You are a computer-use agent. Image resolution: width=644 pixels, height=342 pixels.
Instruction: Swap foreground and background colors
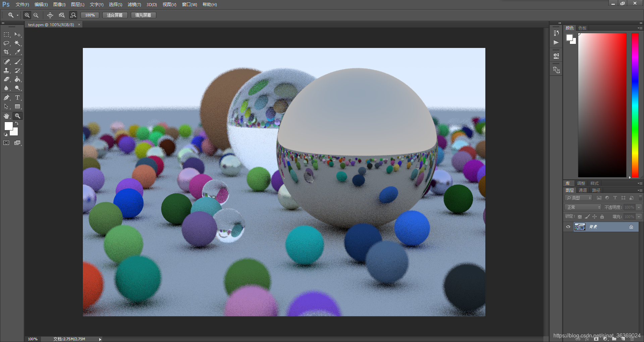[x=17, y=123]
